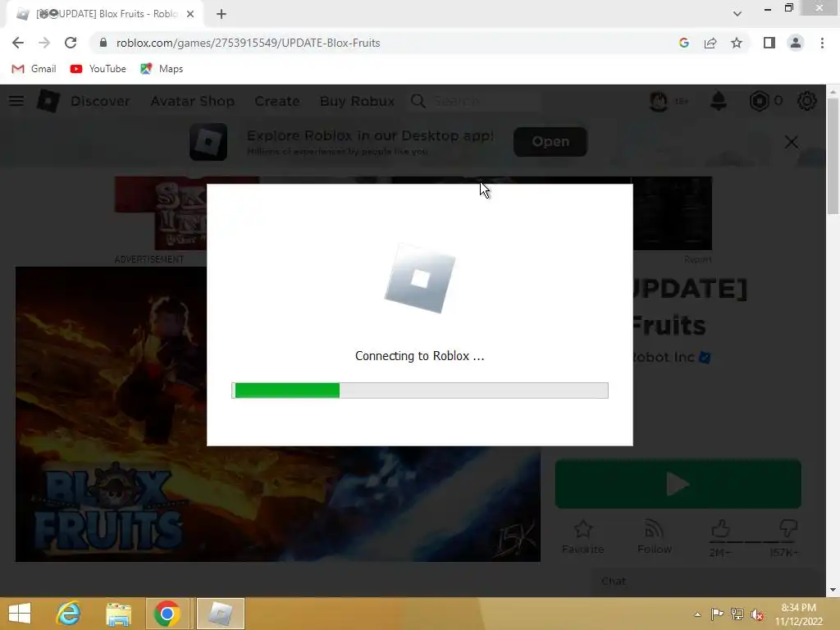Switch to Chrome on taskbar
Screen dimensions: 840x630
(167, 614)
